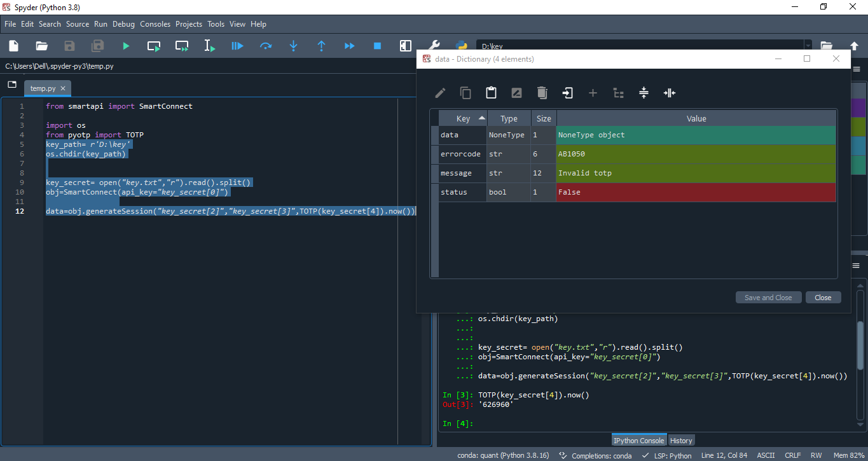
Task: Close the temp.py tab
Action: click(x=63, y=88)
